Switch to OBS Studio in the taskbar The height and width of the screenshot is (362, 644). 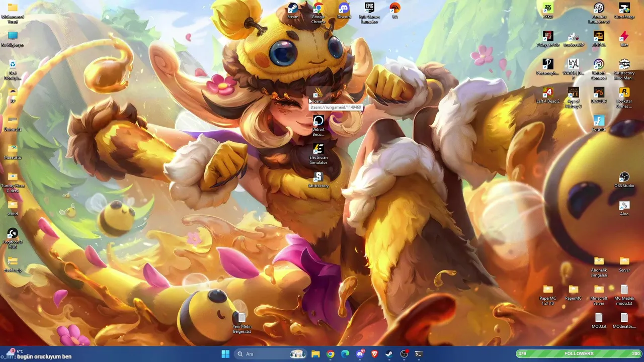pos(404,354)
